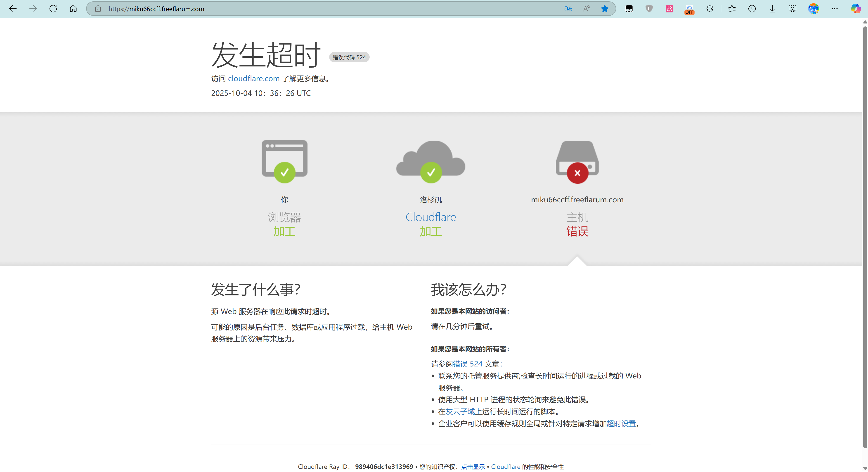Open the 错误 524 article link
Image resolution: width=868 pixels, height=472 pixels.
point(467,364)
